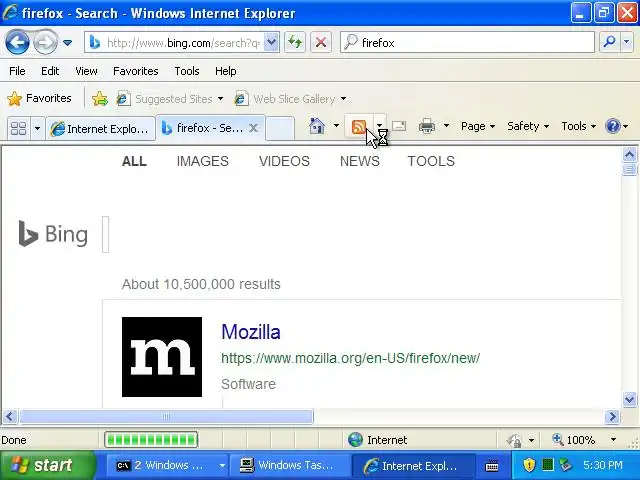Open the recent pages dropdown next to Forward
Screen dimensions: 640x480
point(68,42)
